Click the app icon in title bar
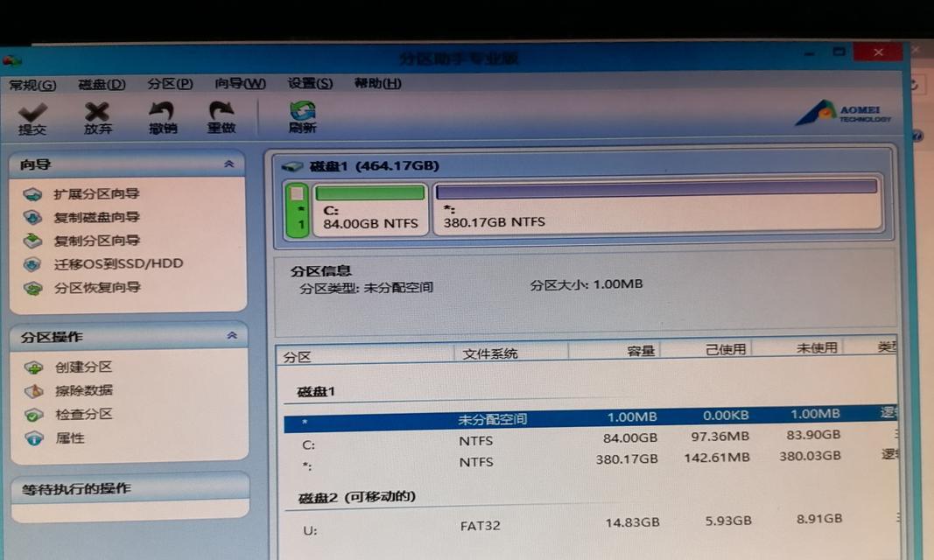This screenshot has width=934, height=560. point(12,60)
